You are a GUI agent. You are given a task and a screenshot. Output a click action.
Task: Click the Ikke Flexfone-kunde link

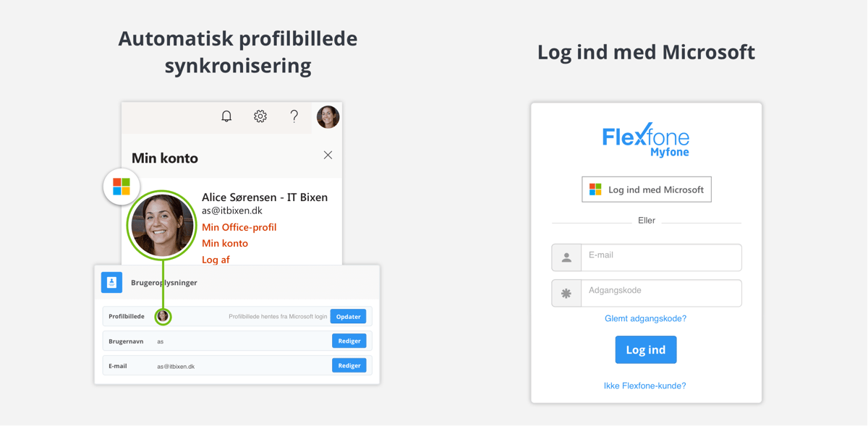pyautogui.click(x=645, y=385)
